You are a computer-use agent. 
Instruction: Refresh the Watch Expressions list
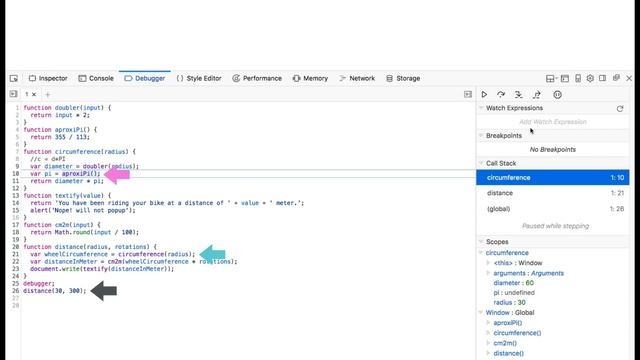620,109
